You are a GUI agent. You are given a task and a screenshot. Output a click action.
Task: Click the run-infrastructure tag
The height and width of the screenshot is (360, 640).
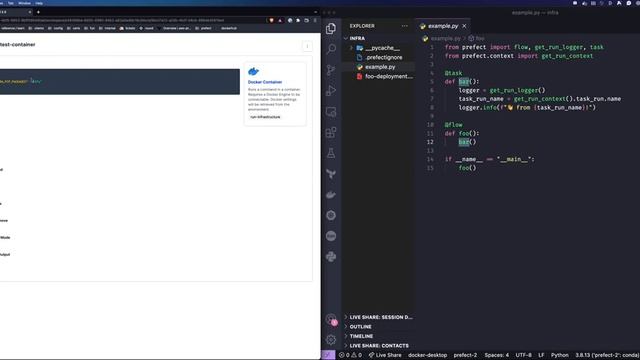[265, 117]
